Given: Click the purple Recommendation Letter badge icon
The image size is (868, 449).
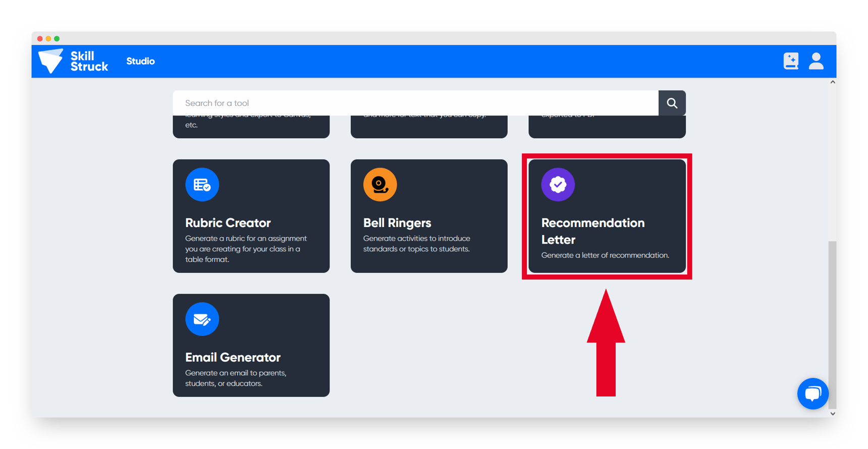Looking at the screenshot, I should click(x=558, y=185).
